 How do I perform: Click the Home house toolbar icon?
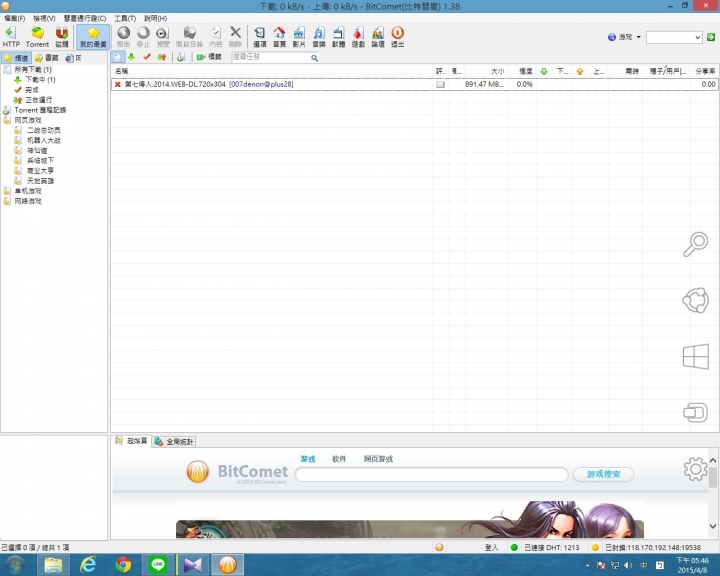click(x=279, y=37)
